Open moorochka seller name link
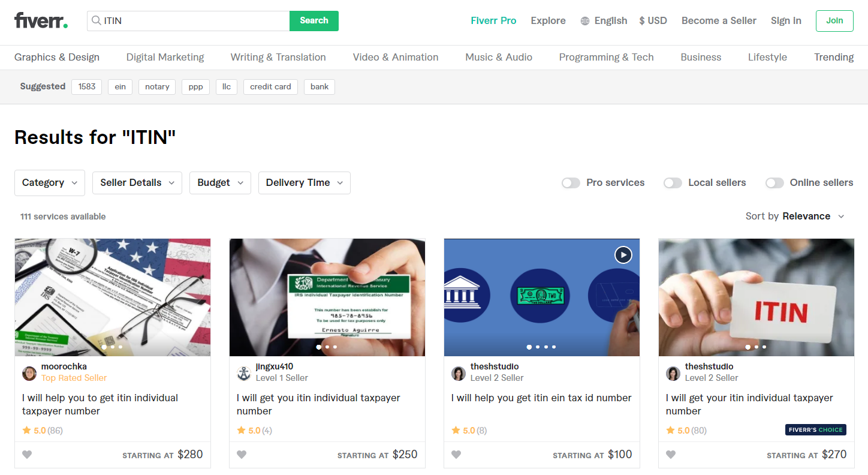Viewport: 868px width, 475px height. [x=64, y=366]
